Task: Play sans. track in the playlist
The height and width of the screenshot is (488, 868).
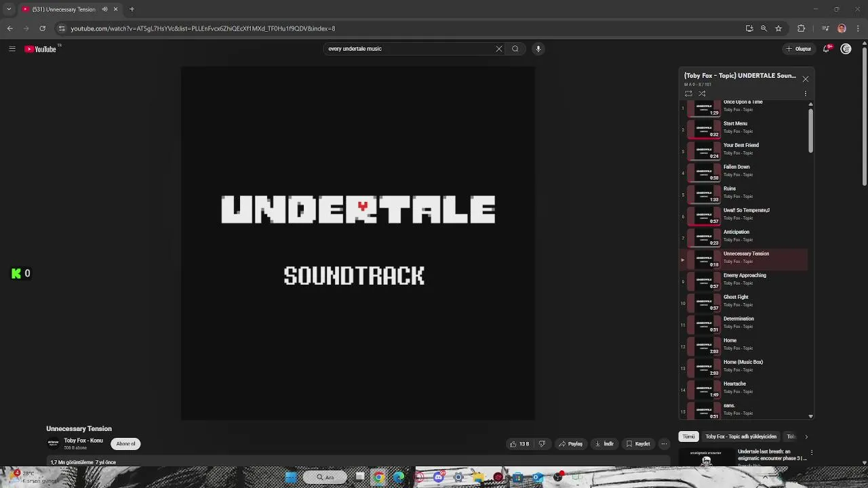Action: point(743,409)
